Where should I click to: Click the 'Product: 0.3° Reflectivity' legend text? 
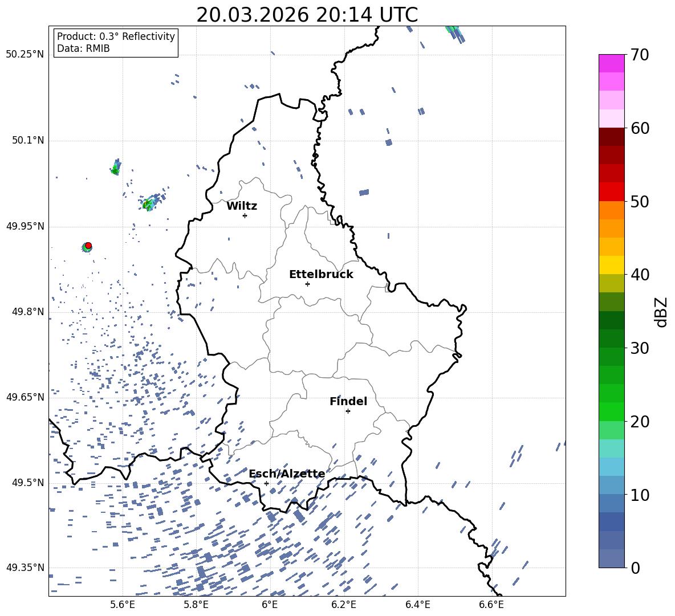tap(116, 36)
